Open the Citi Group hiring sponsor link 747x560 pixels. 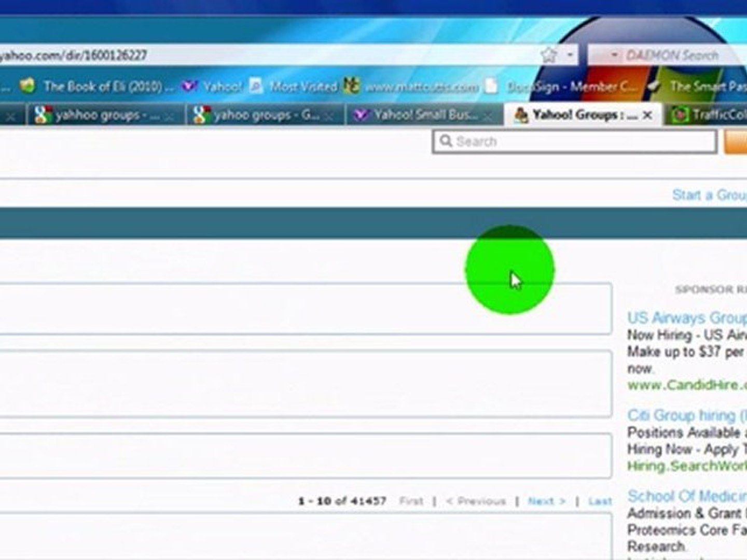pos(687,415)
